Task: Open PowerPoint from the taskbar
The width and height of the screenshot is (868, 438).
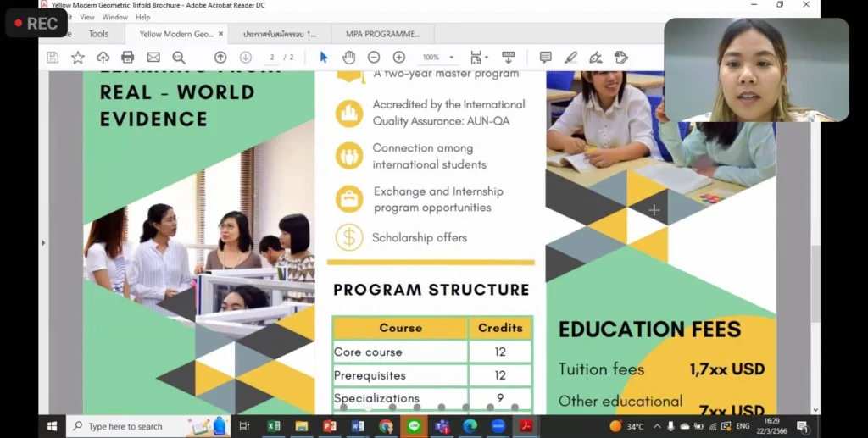Action: 330,426
